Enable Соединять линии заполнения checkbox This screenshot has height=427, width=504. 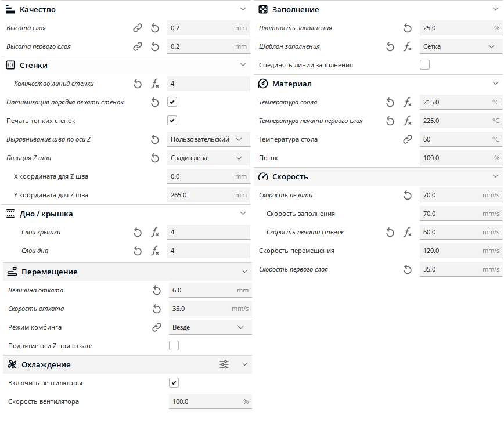click(x=424, y=65)
